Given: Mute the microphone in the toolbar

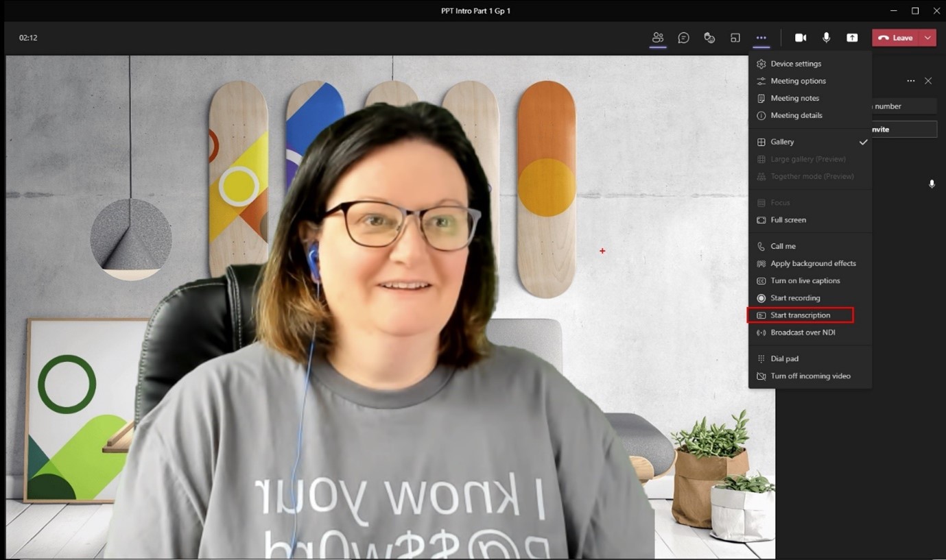Looking at the screenshot, I should point(826,38).
